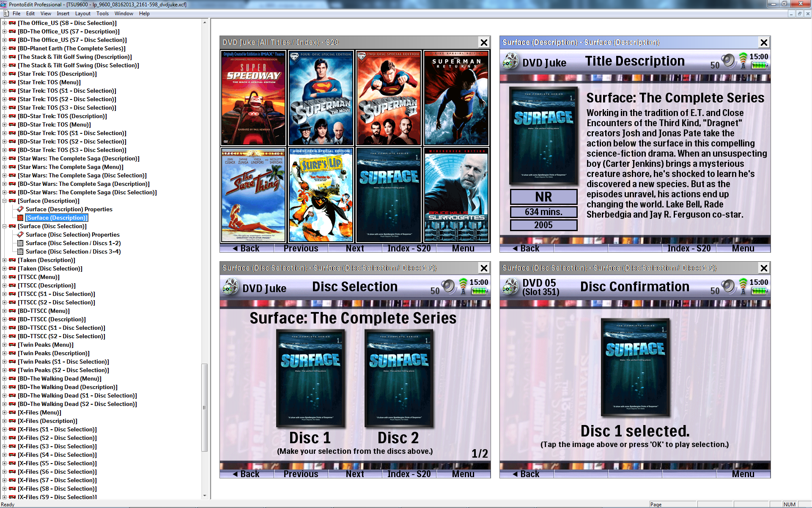This screenshot has height=508, width=812.
Task: Click DVD reel icon in Disc Confirmation panel
Action: tap(510, 287)
